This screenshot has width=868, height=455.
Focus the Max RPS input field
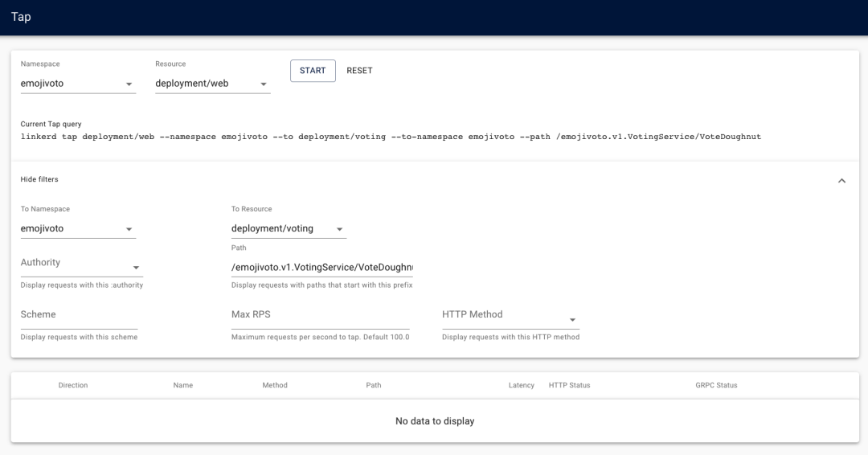(x=321, y=317)
